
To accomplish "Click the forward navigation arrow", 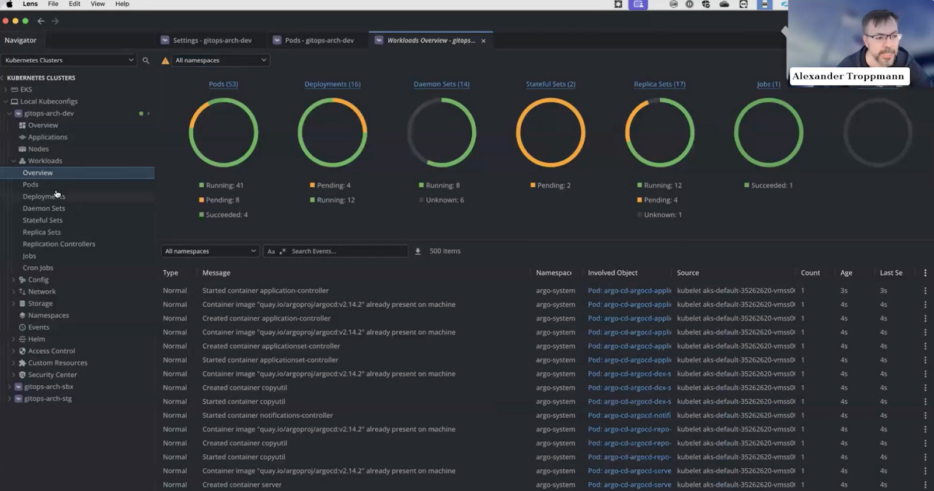I will pyautogui.click(x=55, y=21).
